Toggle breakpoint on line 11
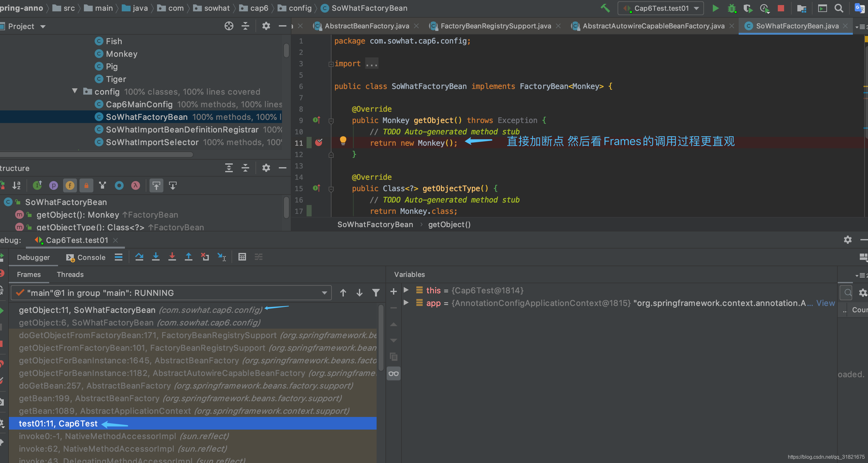 coord(319,142)
